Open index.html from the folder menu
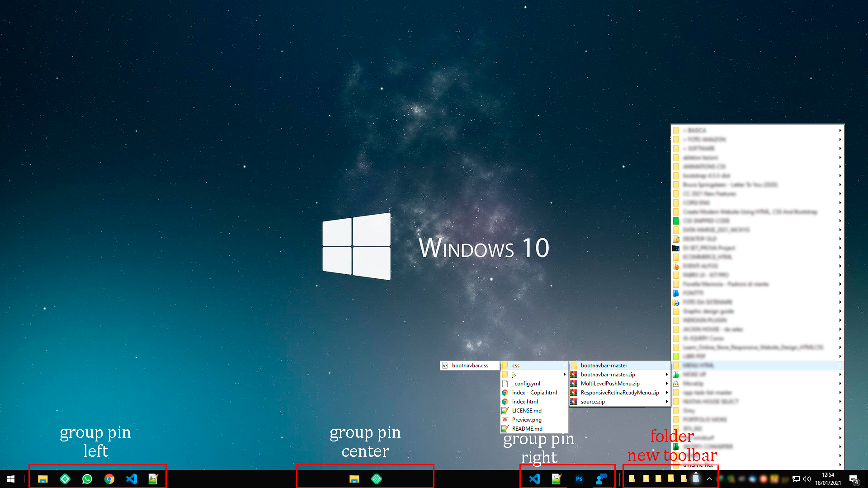 [x=525, y=402]
